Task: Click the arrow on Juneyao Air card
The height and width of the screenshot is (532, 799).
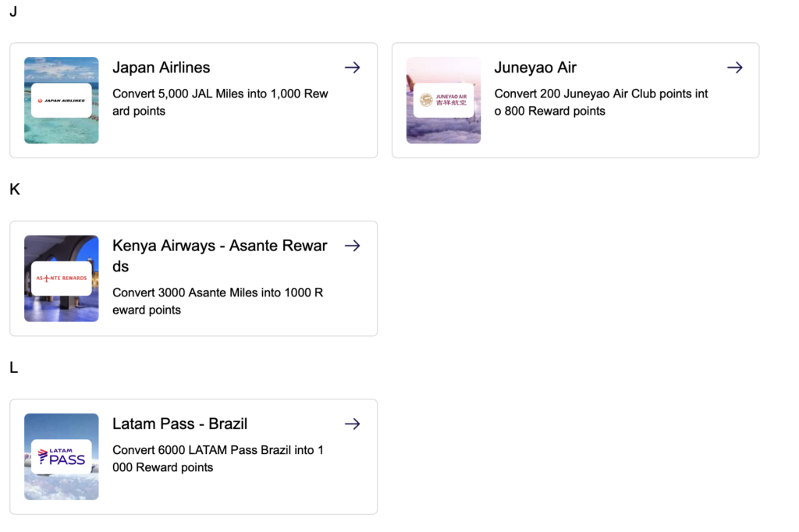Action: pyautogui.click(x=735, y=67)
